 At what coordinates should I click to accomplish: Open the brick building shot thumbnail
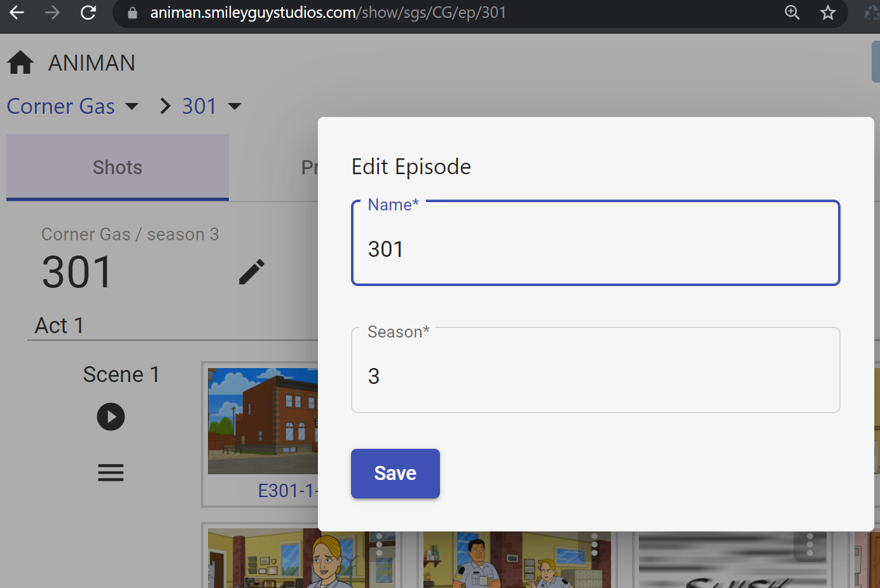[x=263, y=421]
